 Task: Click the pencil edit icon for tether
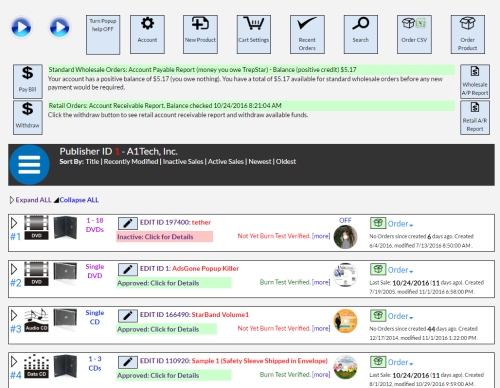pos(128,223)
